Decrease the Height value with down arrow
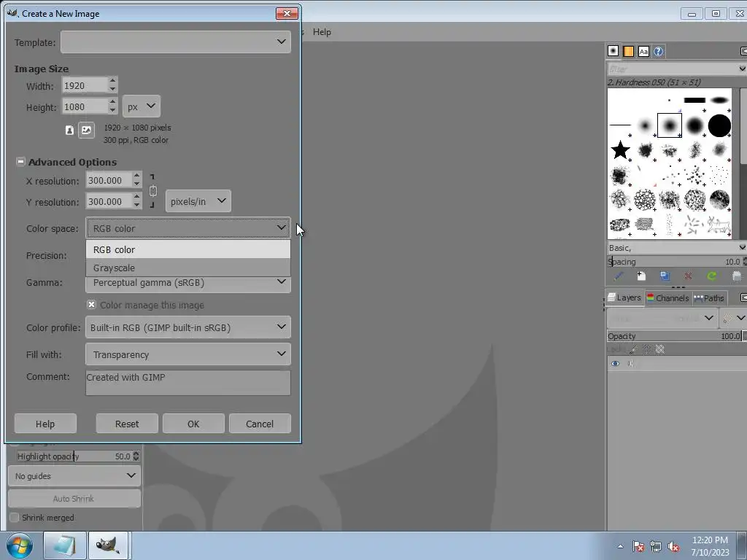Screen dimensions: 747x560 (x=112, y=111)
